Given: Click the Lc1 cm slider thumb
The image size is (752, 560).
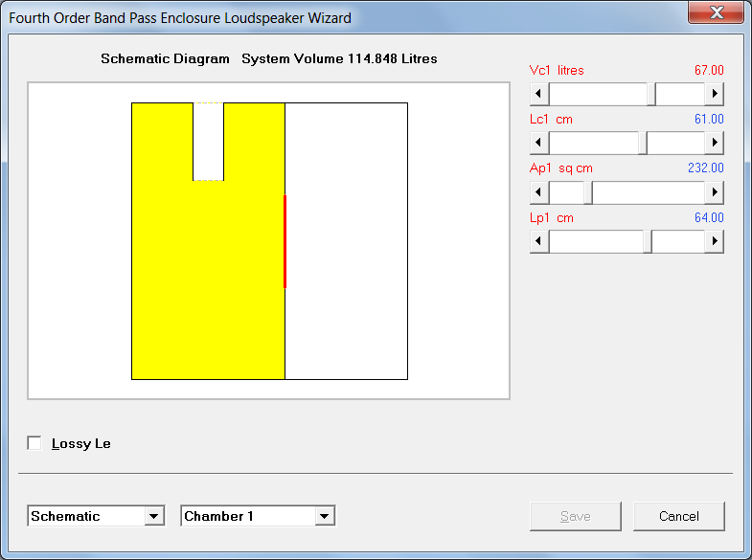Looking at the screenshot, I should (x=643, y=143).
